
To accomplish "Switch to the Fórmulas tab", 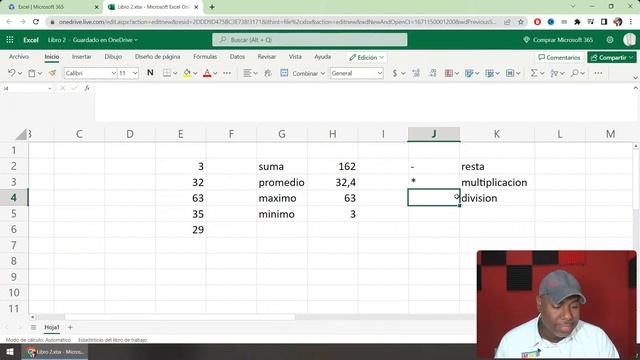I will pyautogui.click(x=205, y=57).
